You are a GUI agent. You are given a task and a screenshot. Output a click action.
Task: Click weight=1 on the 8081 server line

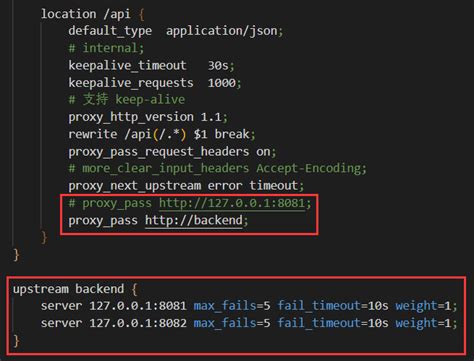(423, 306)
